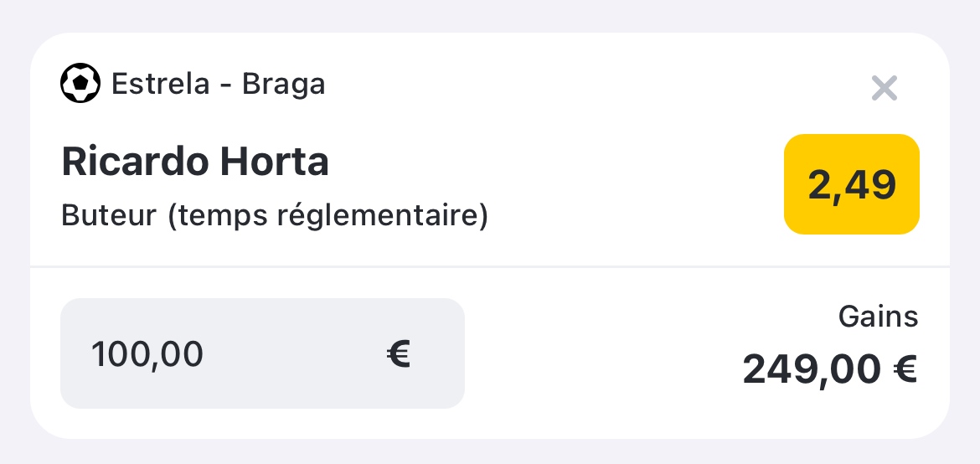The image size is (980, 464).
Task: Click the euro symbol in stake field
Action: coord(398,354)
